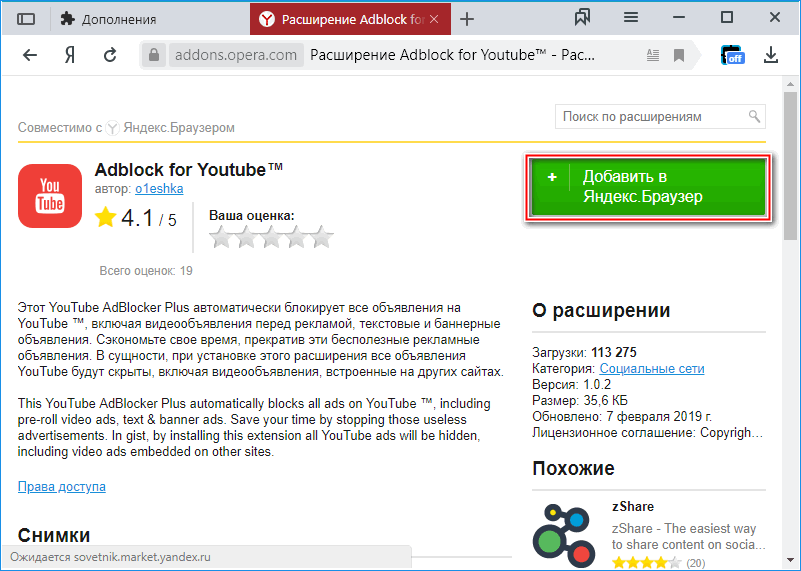
Task: Click the Снимки heading
Action: coord(54,535)
